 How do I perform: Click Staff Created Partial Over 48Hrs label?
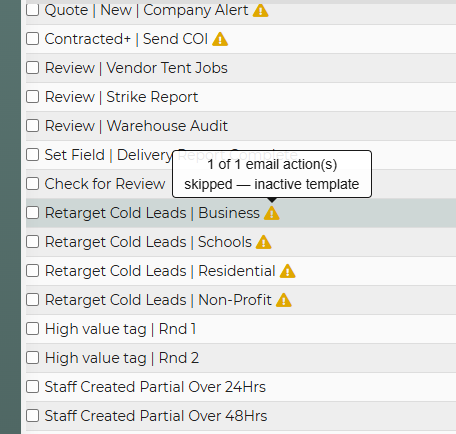[156, 416]
